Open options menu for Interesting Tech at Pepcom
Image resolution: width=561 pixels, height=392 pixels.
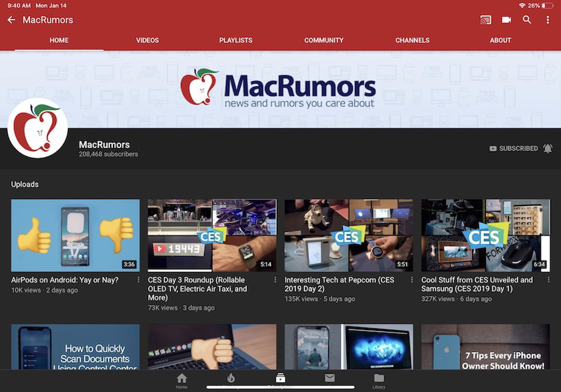(x=412, y=280)
